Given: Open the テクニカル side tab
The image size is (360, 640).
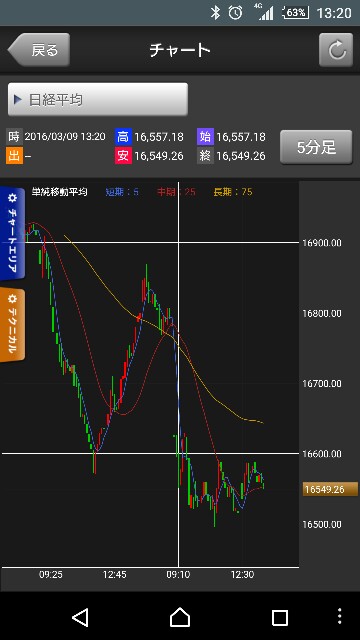Looking at the screenshot, I should pyautogui.click(x=12, y=325).
